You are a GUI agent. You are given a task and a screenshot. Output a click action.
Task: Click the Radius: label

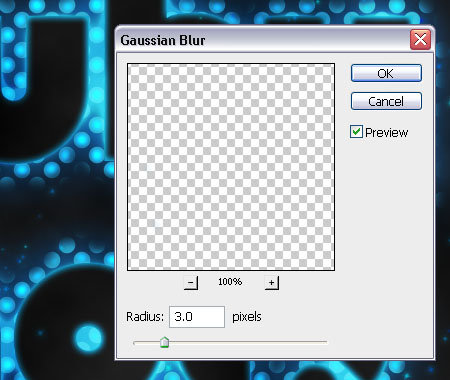point(145,317)
